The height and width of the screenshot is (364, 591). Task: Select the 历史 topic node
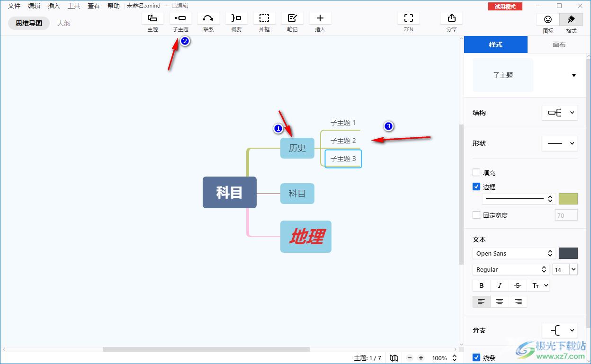(x=297, y=148)
